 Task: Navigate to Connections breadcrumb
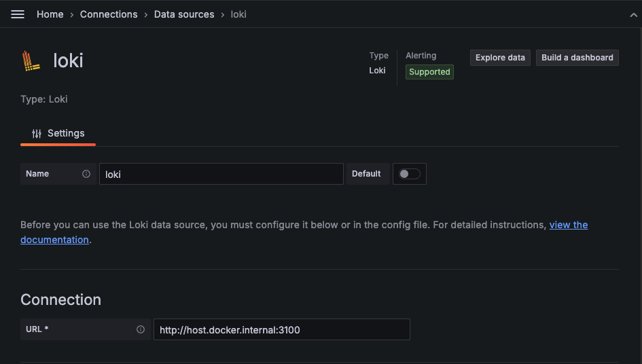(x=109, y=14)
